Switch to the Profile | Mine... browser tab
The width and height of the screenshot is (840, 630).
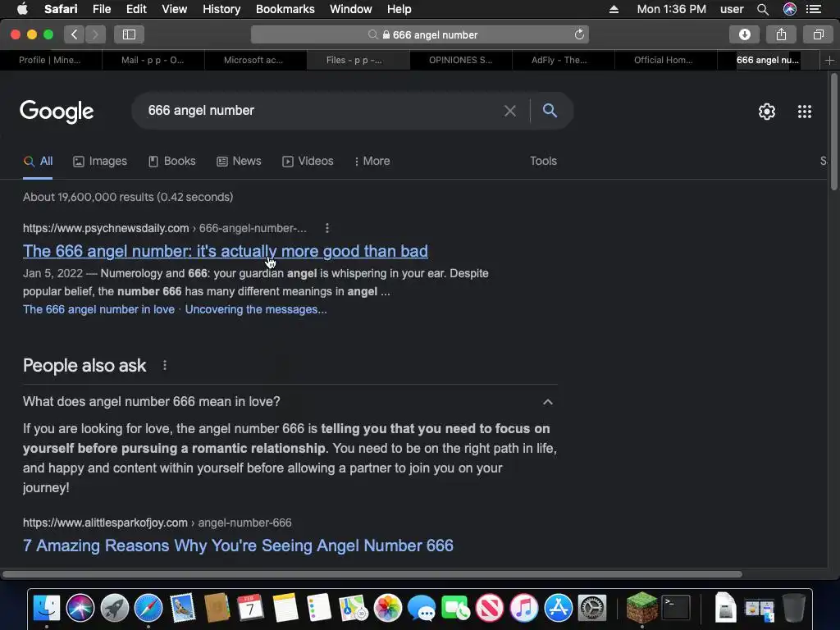50,60
